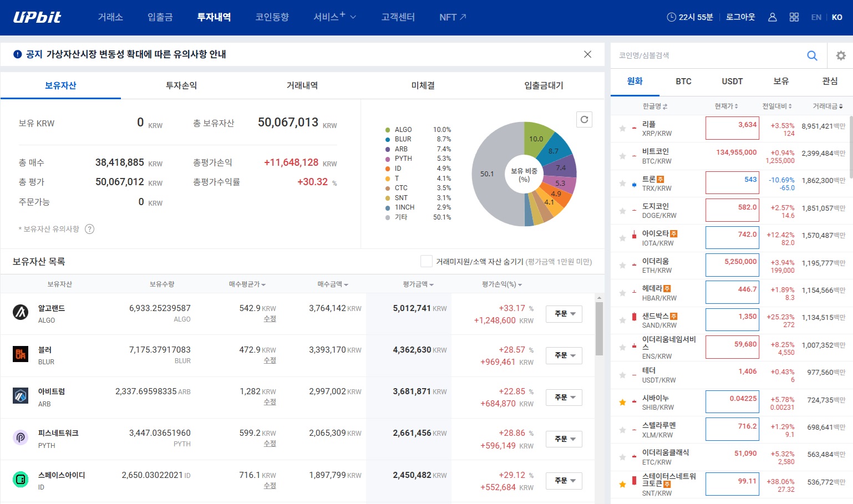Refresh the holdings pie chart
This screenshot has width=853, height=504.
click(584, 120)
